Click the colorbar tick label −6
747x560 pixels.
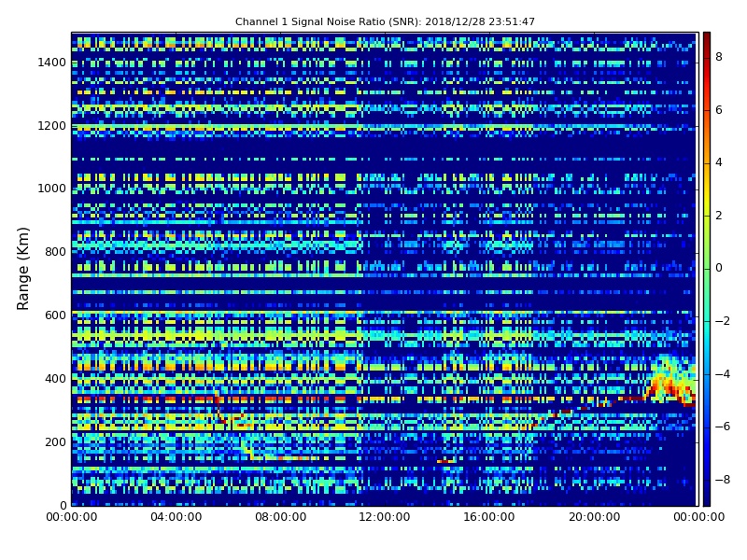click(x=723, y=427)
